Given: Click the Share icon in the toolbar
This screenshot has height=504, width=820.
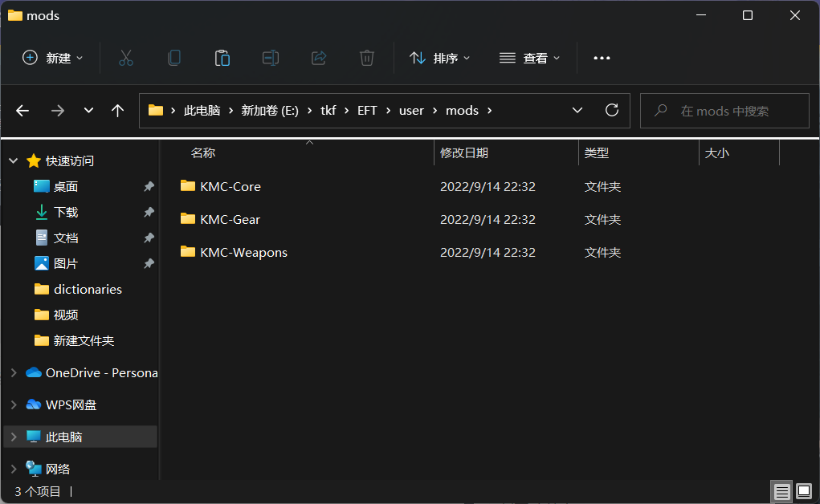Looking at the screenshot, I should pos(318,57).
